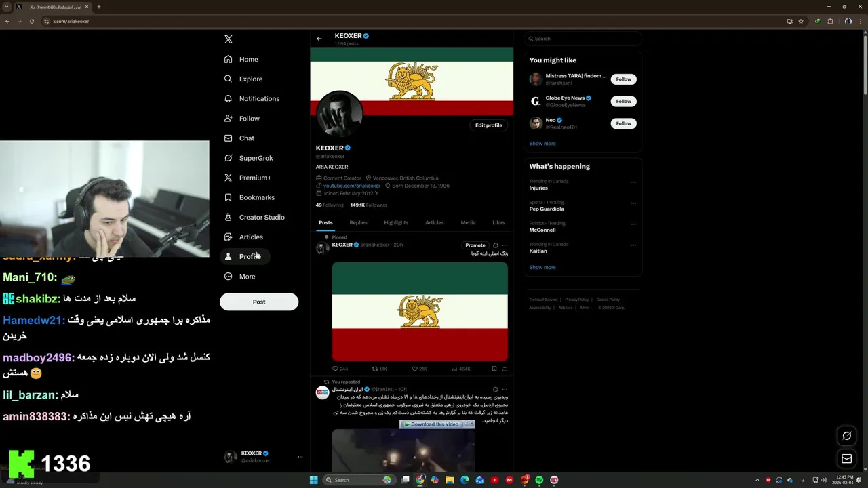Open the youtube.com/ariakeoxer link

point(351,186)
